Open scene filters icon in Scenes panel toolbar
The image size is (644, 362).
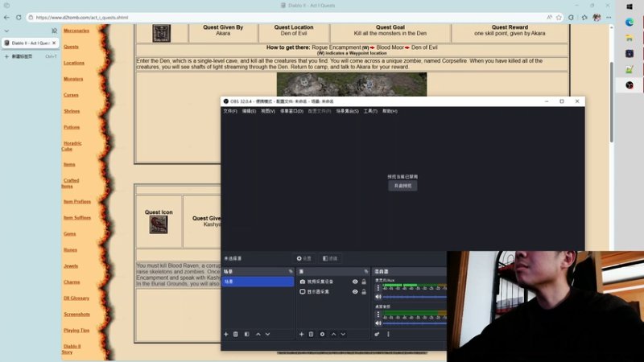click(x=247, y=334)
